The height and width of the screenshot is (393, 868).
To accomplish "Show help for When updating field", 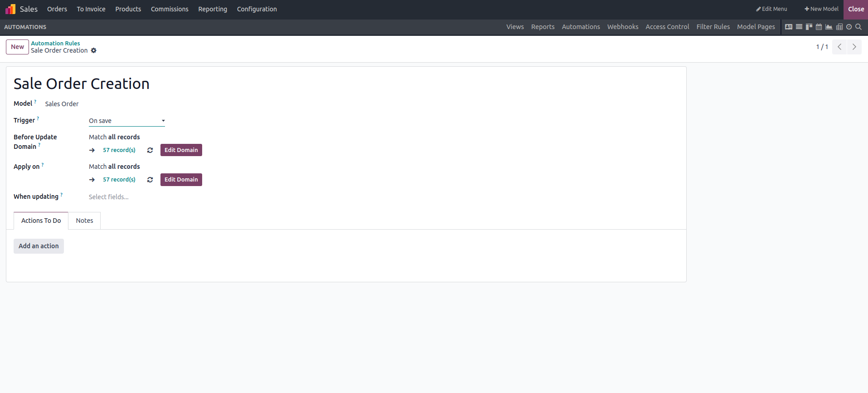I will tap(62, 195).
